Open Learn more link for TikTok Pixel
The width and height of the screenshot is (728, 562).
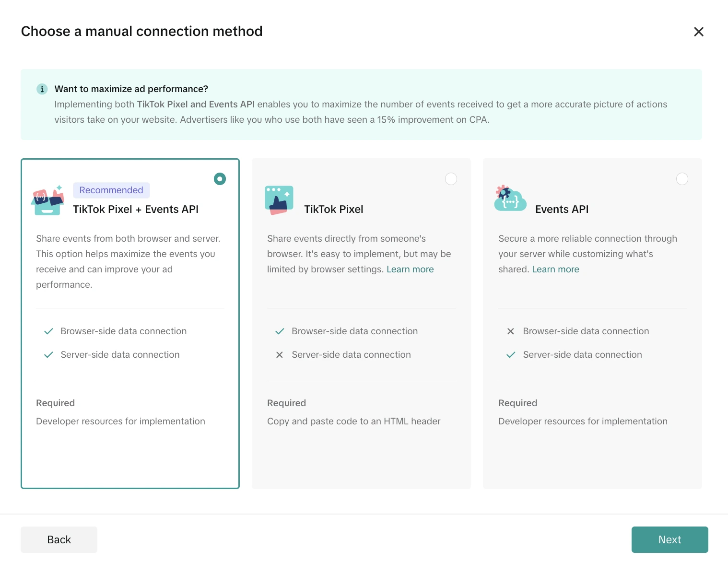410,269
